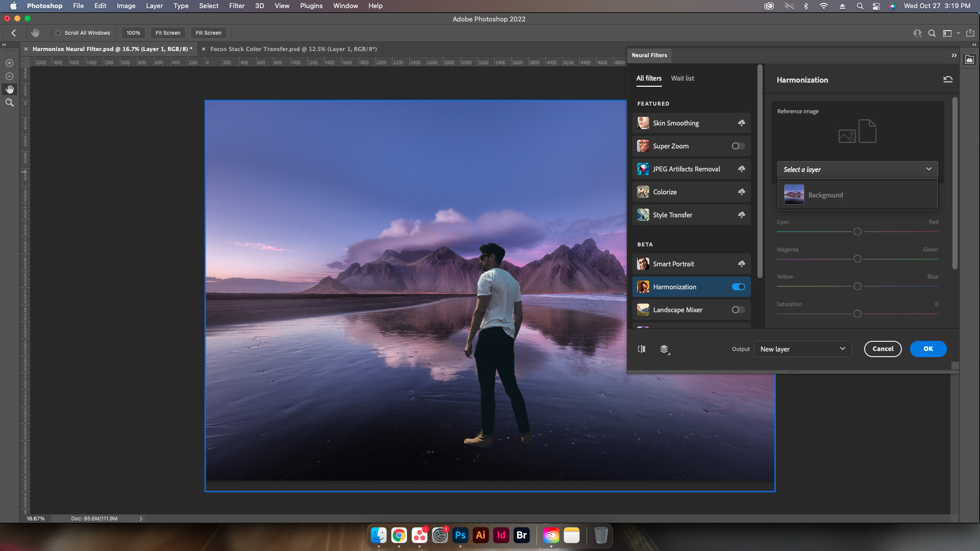
Task: Click the Cyan-Red slider handle
Action: (x=857, y=232)
